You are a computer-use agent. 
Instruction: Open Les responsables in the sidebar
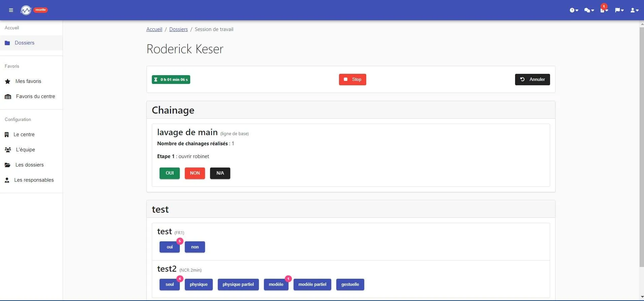[x=31, y=180]
